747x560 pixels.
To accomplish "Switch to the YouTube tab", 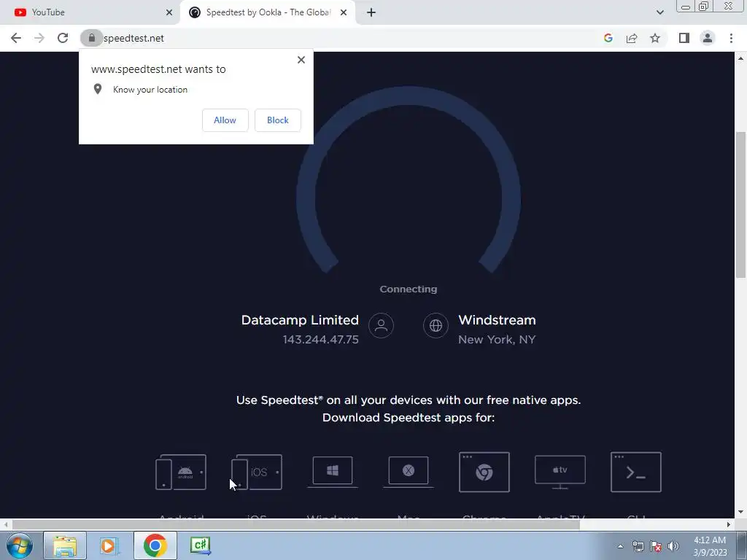I will click(x=90, y=12).
